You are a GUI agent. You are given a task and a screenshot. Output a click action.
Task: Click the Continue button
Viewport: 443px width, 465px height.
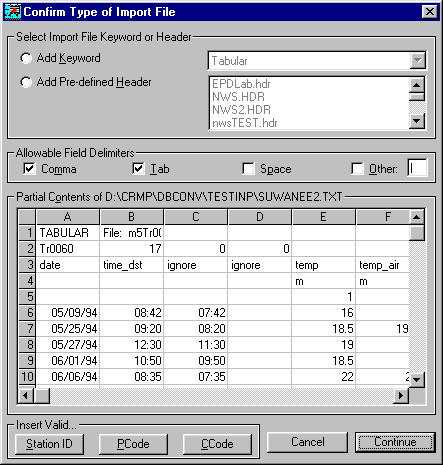point(395,442)
